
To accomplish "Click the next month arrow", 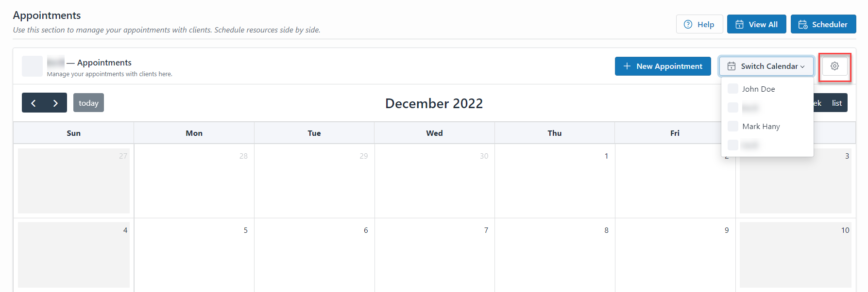I will [55, 102].
